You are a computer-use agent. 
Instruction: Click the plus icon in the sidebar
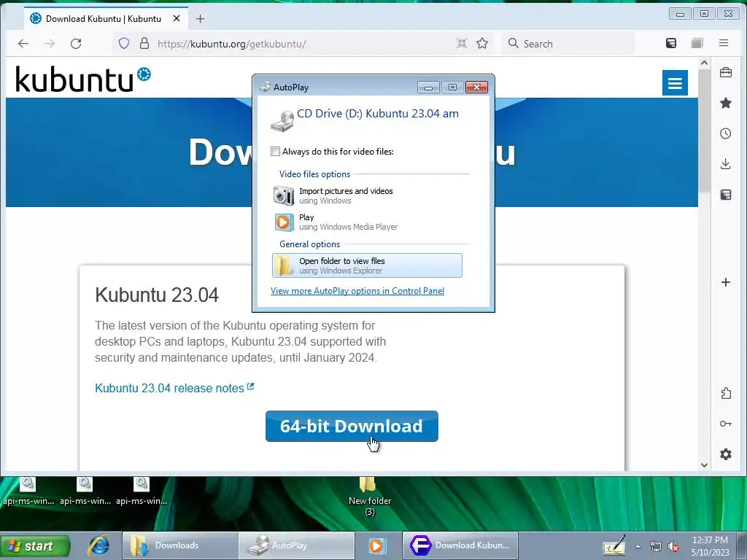pos(726,282)
